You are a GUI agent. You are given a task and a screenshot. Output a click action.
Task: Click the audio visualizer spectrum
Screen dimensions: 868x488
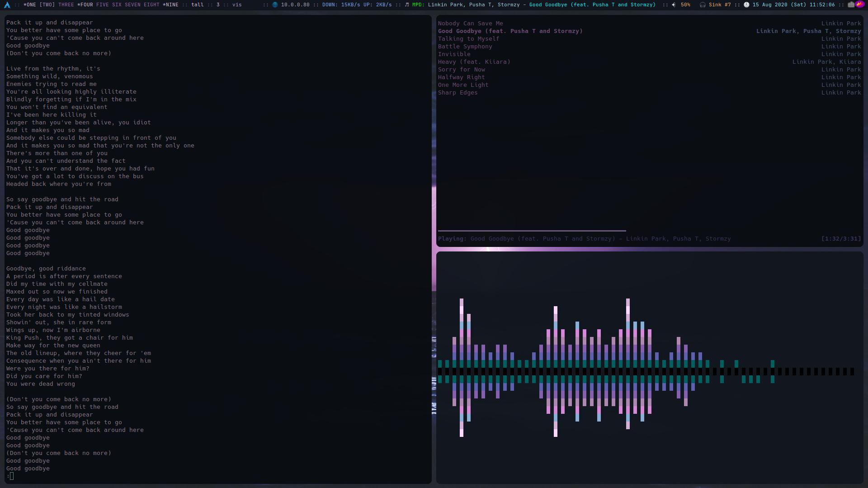650,367
